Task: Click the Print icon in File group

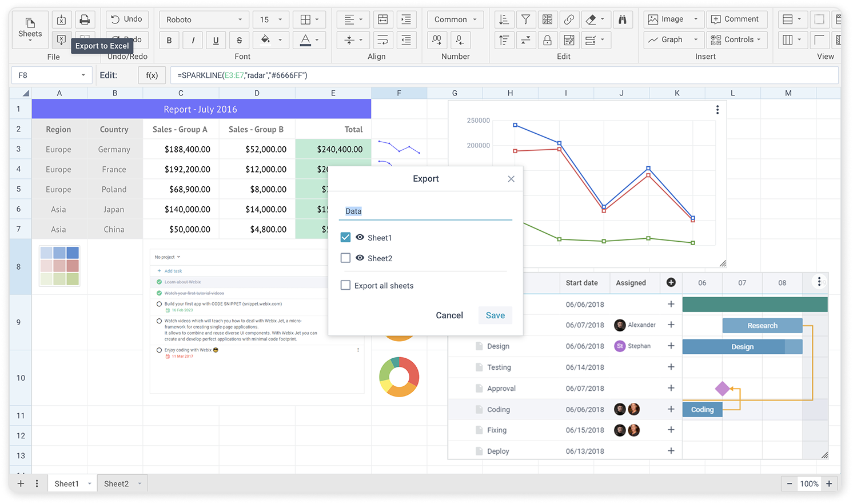Action: [x=85, y=19]
